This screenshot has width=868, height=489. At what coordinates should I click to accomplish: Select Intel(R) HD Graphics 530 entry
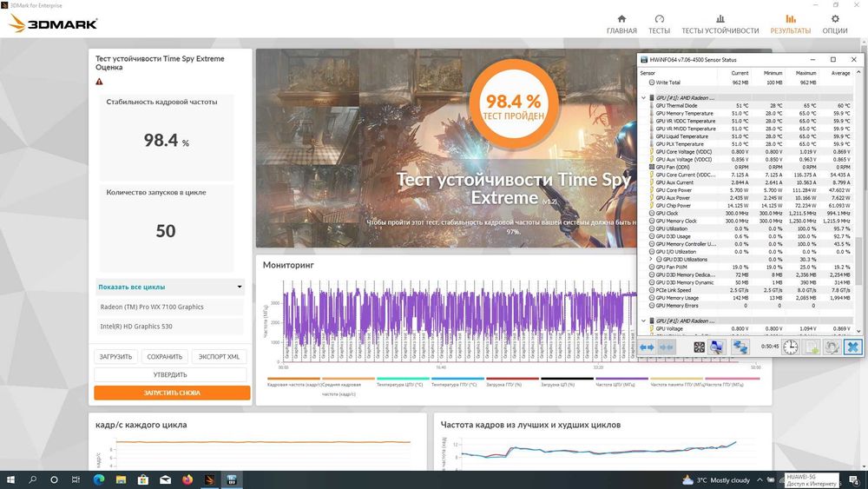(x=170, y=327)
